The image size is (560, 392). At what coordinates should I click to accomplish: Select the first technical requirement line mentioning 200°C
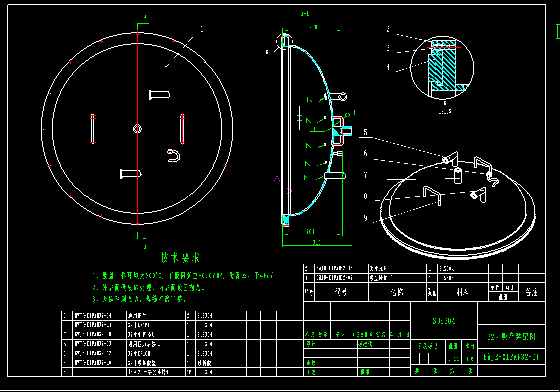pos(187,276)
